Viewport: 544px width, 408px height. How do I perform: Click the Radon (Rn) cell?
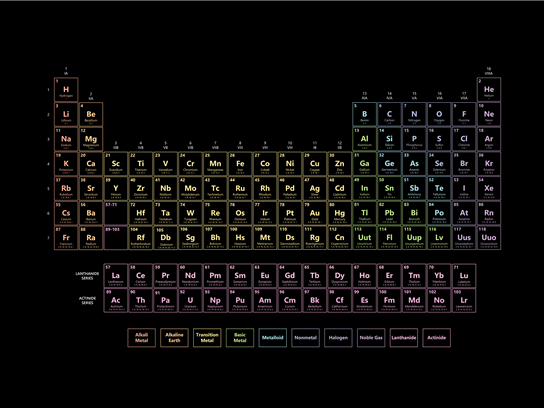tap(489, 213)
